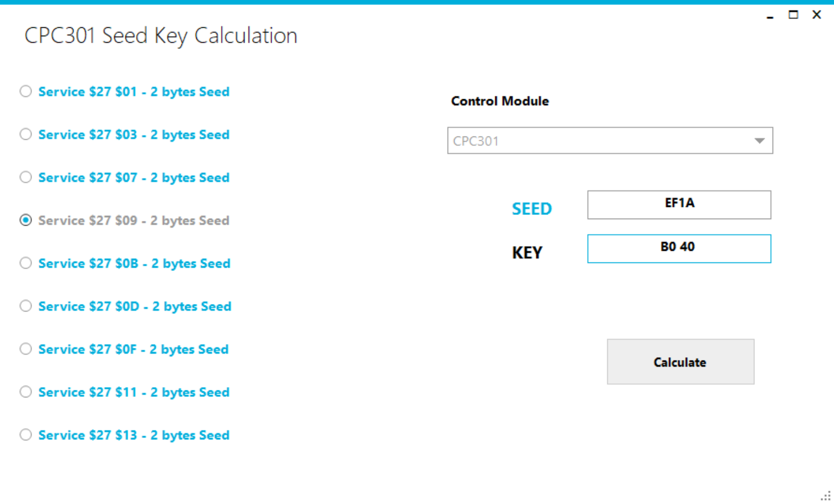This screenshot has height=504, width=834.
Task: Select Service $27 $0B radio button
Action: (26, 263)
